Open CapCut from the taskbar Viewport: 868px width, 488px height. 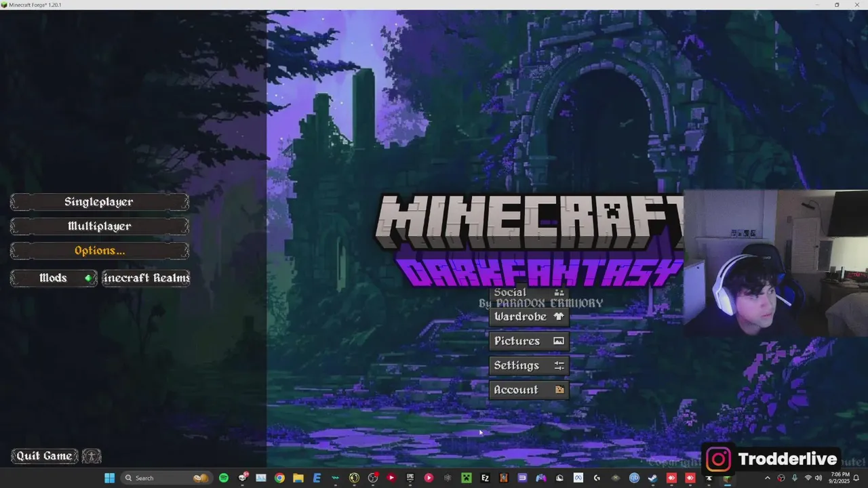(x=709, y=478)
